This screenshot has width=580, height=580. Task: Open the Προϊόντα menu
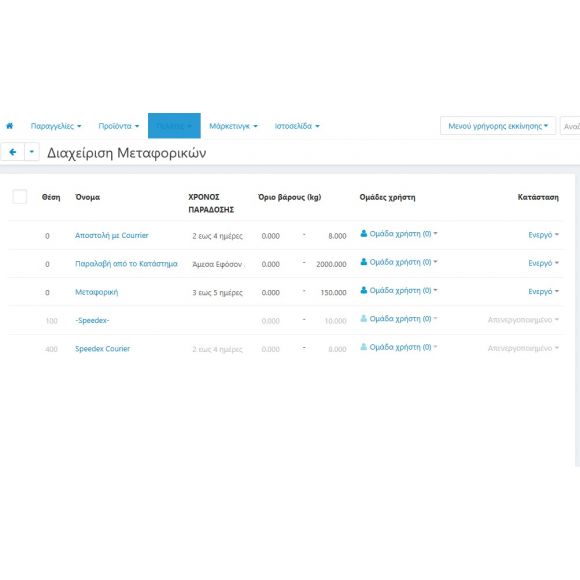coord(119,126)
